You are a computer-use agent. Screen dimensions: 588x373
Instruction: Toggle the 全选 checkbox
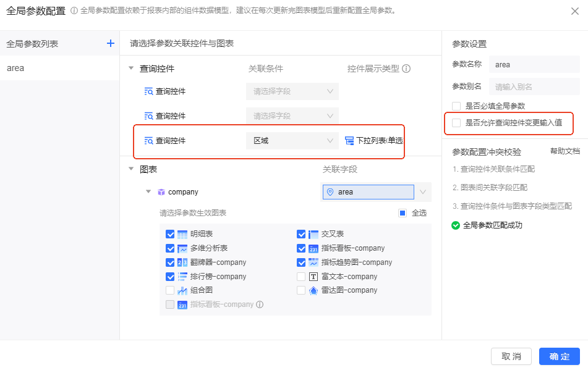(403, 213)
